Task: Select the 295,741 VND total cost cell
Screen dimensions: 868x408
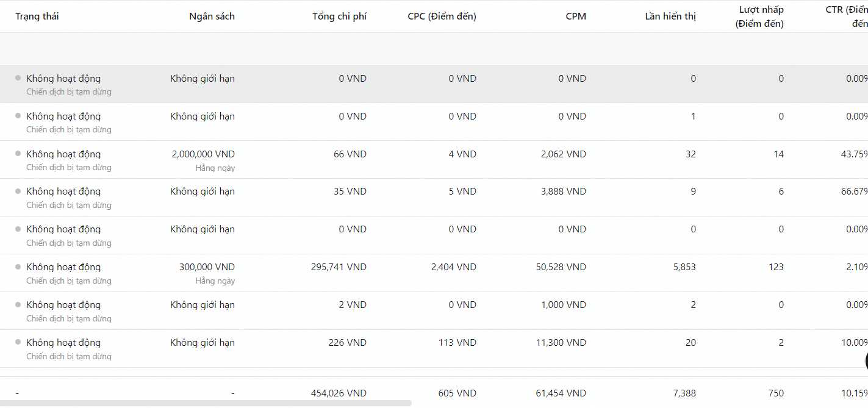Action: (x=339, y=267)
